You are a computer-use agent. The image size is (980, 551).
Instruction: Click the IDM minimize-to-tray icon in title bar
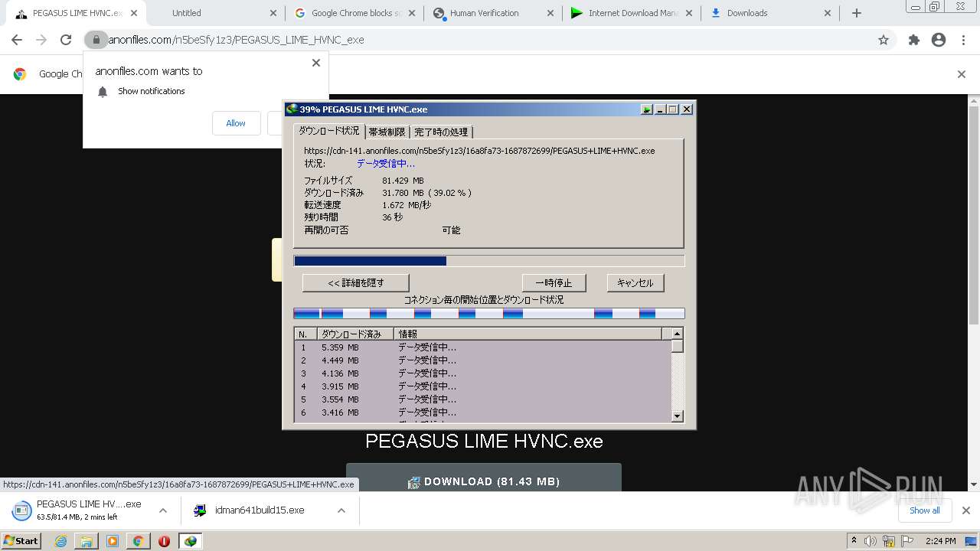click(x=647, y=109)
